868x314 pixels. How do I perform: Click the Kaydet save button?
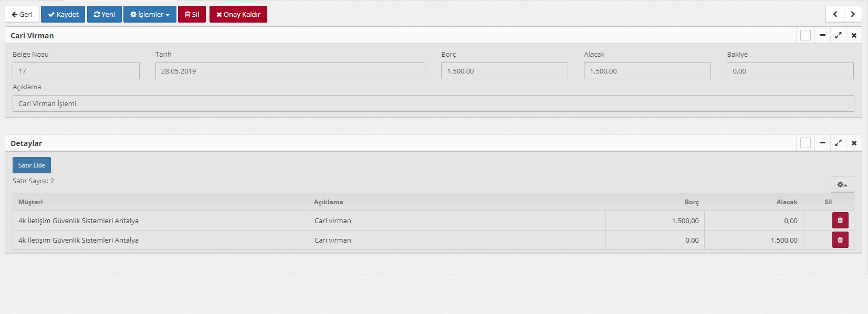tap(63, 14)
